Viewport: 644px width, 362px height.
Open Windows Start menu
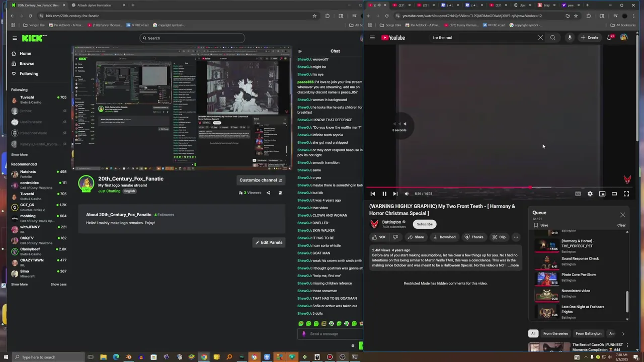click(5, 357)
